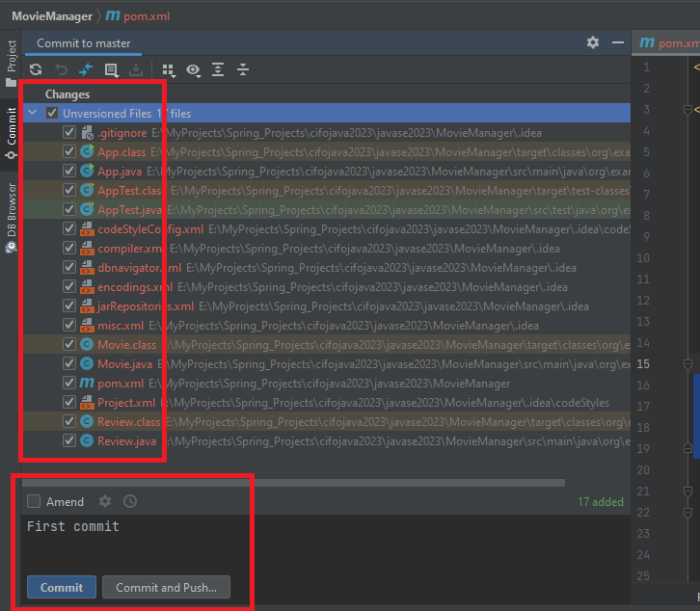Select Review.class file row
700x611 pixels.
pos(327,421)
